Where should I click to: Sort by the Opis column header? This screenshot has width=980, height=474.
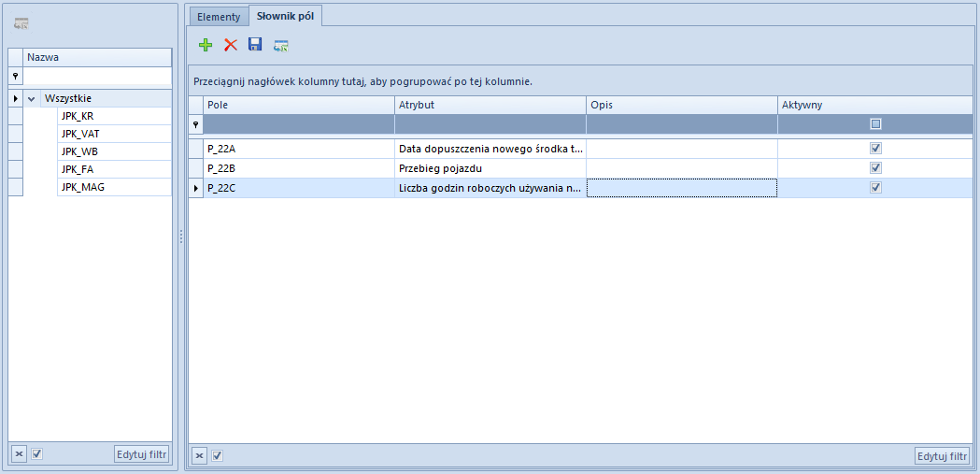pyautogui.click(x=682, y=105)
